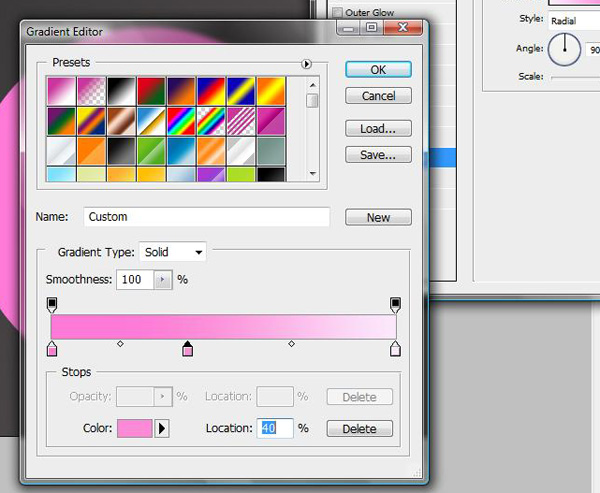600x493 pixels.
Task: Choose the blue gradient preset in third row
Action: [x=181, y=151]
